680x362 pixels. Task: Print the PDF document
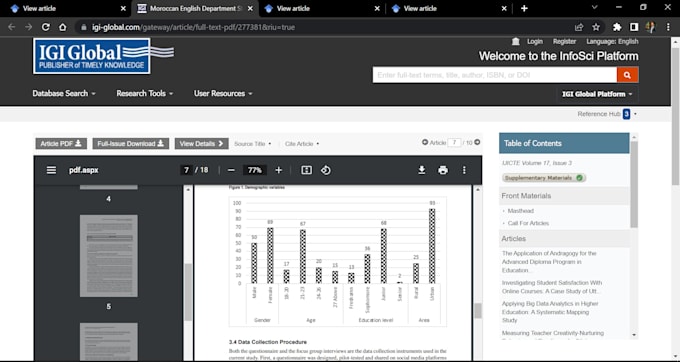click(443, 170)
